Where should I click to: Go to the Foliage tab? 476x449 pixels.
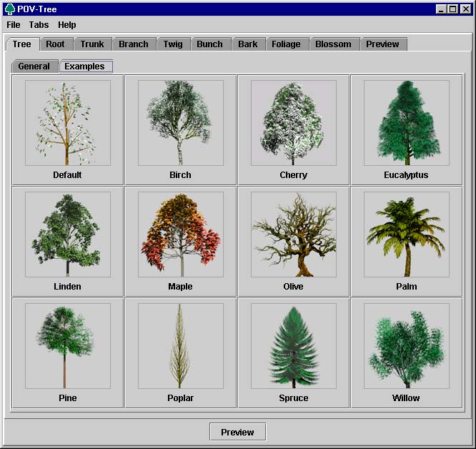point(286,44)
